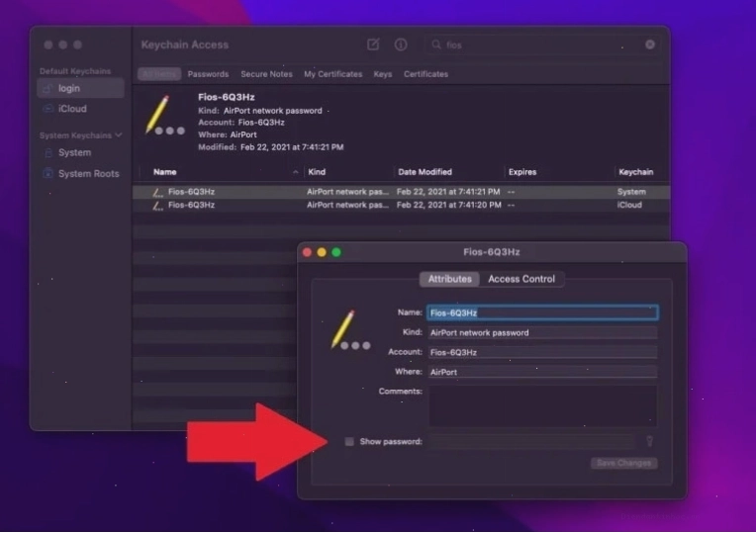
Task: Click the Name input field in dialog
Action: [542, 312]
